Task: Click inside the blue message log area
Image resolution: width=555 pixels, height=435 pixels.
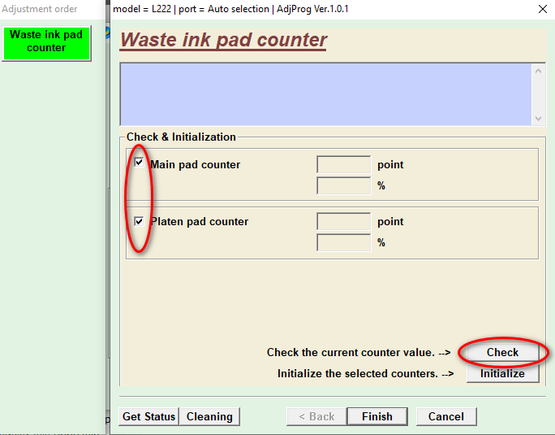Action: click(x=326, y=95)
